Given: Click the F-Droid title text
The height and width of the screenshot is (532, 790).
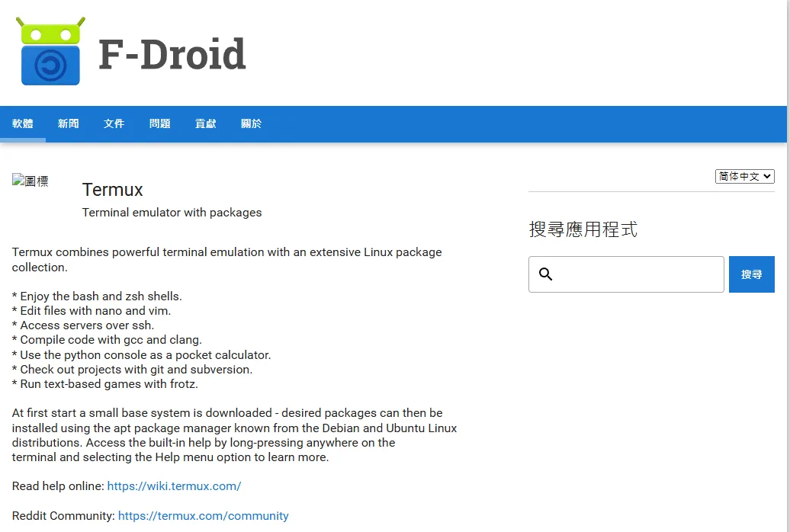Looking at the screenshot, I should pos(172,54).
